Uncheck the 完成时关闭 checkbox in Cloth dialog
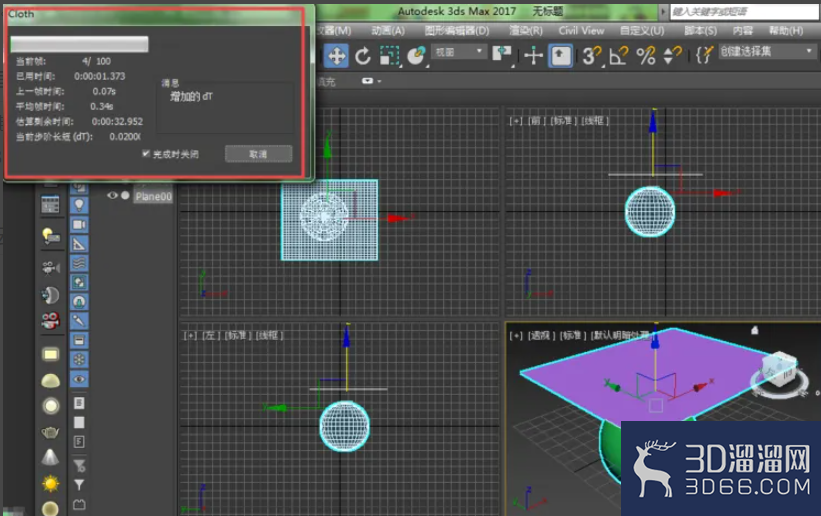821x516 pixels. [146, 153]
